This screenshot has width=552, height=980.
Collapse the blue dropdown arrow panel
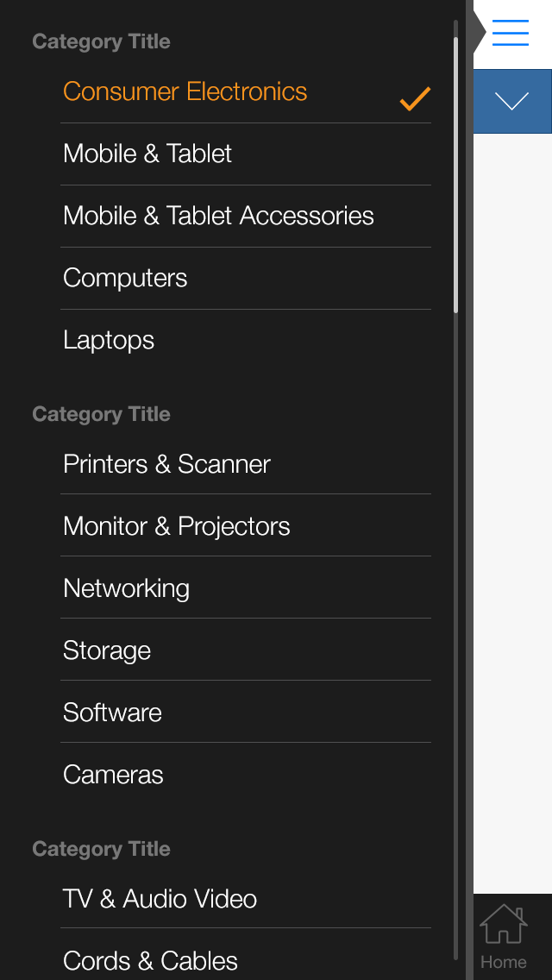pos(512,101)
